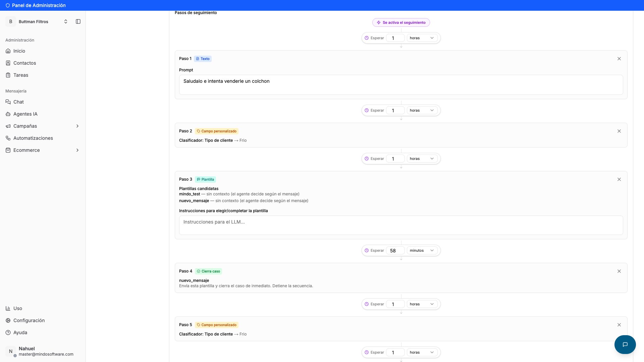Image resolution: width=644 pixels, height=362 pixels.
Task: Open the horas unit dropdown before Paso 1
Action: click(x=422, y=38)
